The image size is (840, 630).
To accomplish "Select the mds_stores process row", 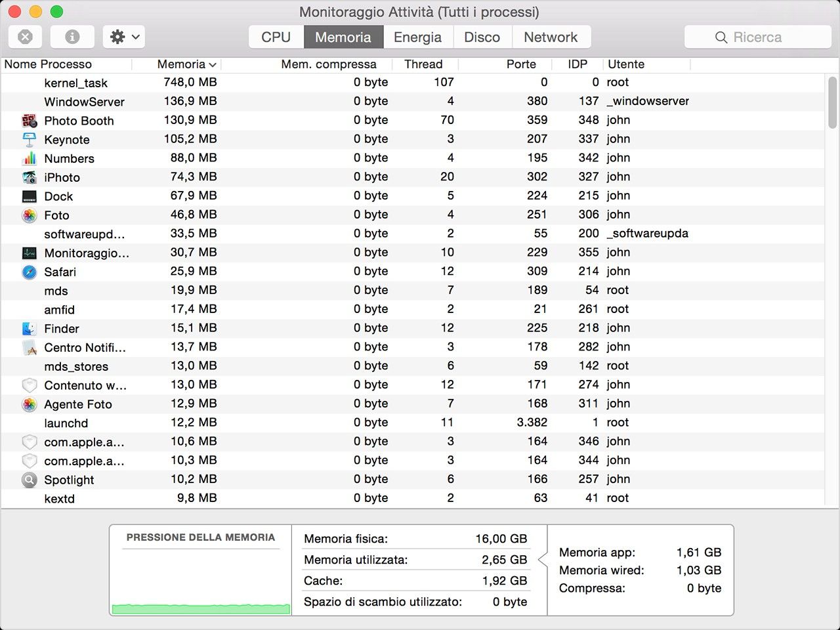I will tap(413, 366).
